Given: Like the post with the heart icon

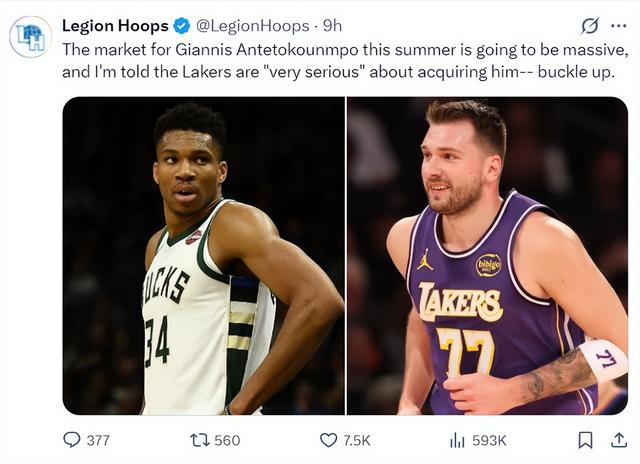Looking at the screenshot, I should coord(328,440).
